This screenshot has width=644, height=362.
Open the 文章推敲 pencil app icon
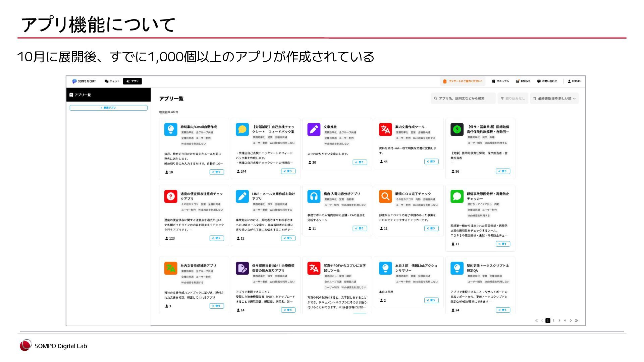[x=314, y=129]
